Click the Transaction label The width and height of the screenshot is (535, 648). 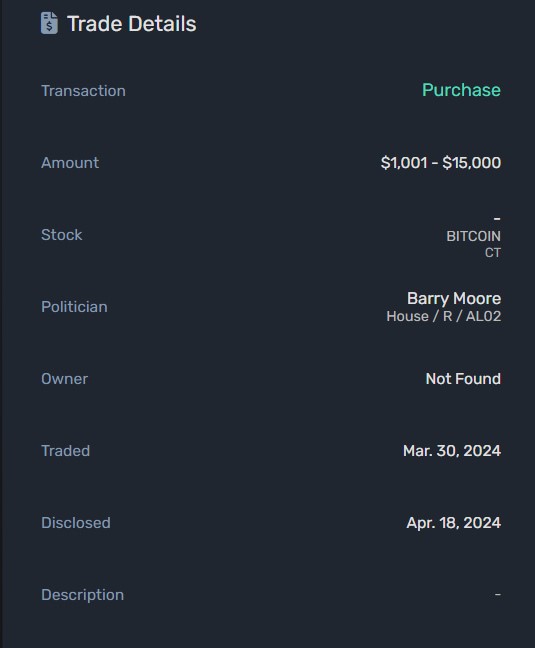(x=83, y=91)
